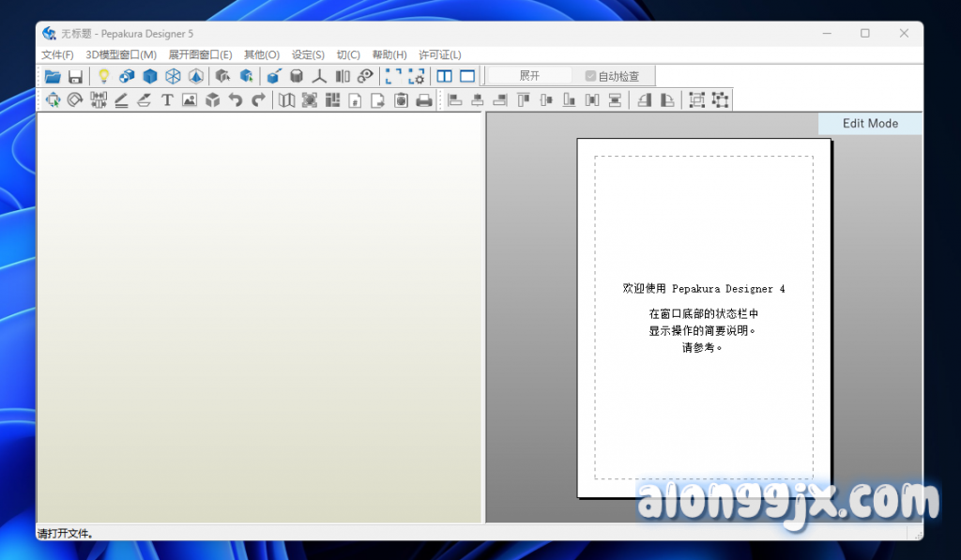Select the wireframe cube display icon
The width and height of the screenshot is (961, 560).
173,76
